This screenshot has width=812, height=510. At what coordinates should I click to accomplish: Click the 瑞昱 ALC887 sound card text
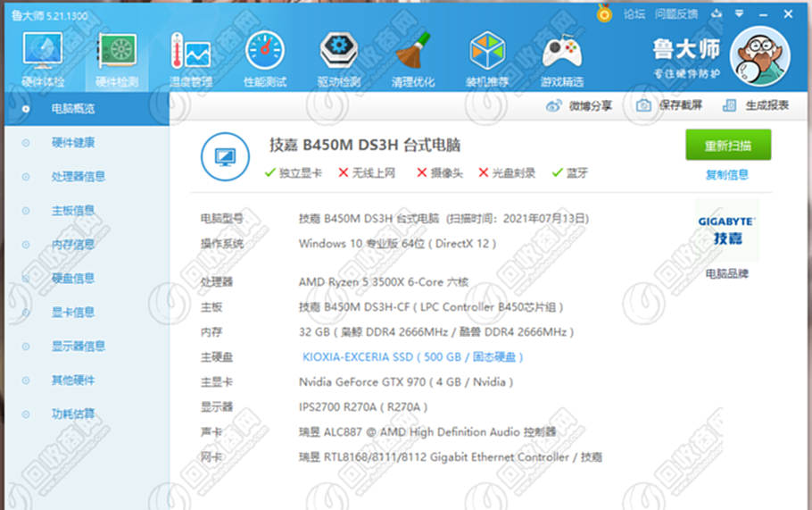427,432
